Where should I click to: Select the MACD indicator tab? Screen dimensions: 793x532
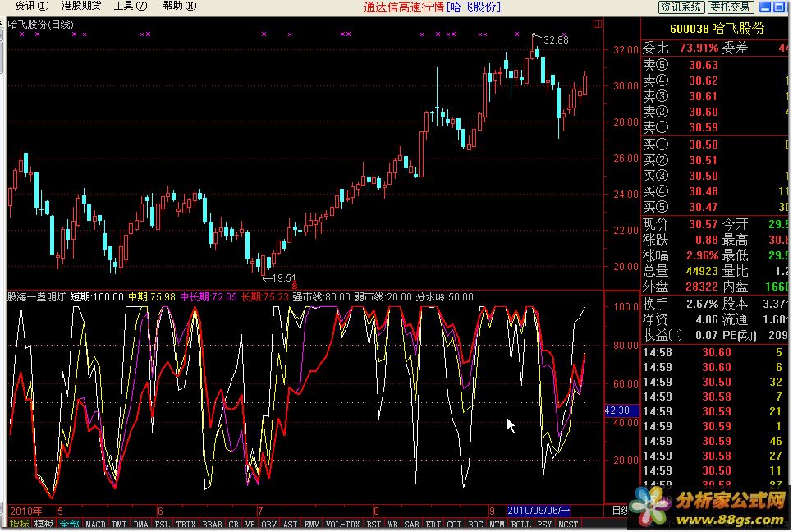95,525
